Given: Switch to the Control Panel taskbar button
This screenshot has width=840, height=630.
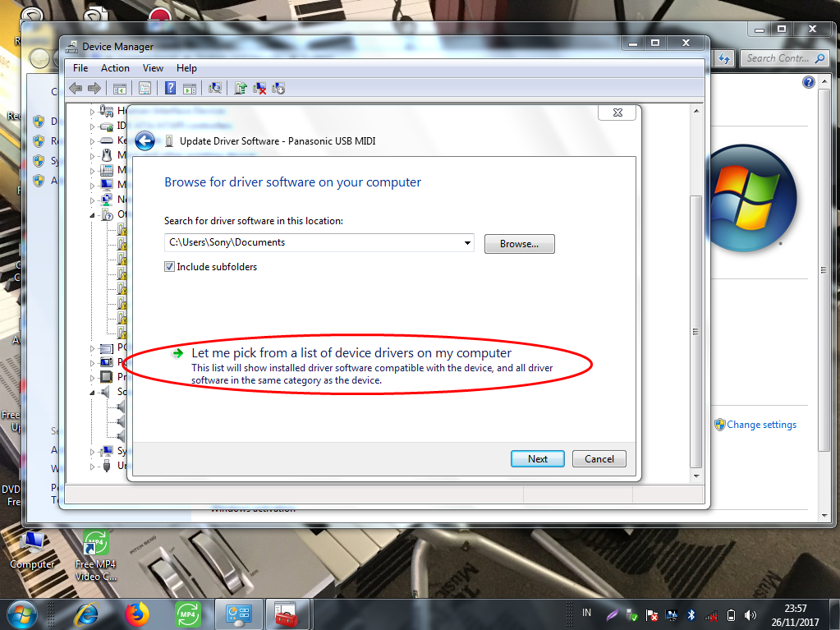Looking at the screenshot, I should point(239,614).
